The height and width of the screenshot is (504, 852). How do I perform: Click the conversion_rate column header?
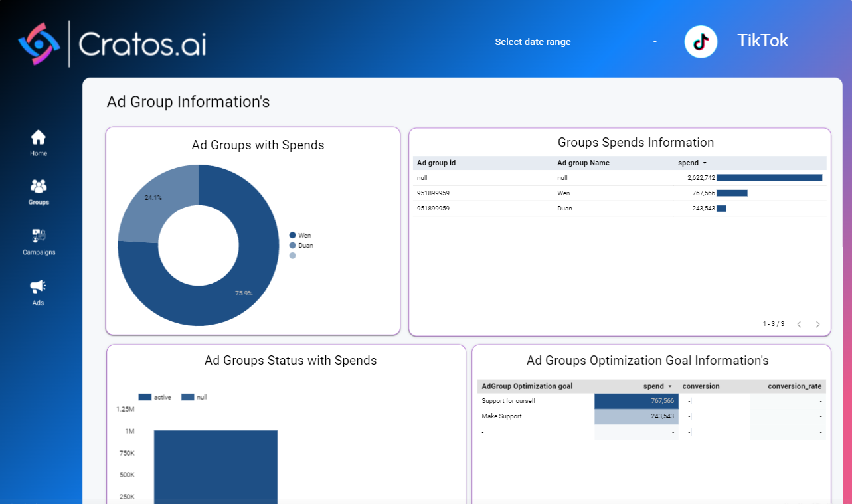click(x=794, y=386)
